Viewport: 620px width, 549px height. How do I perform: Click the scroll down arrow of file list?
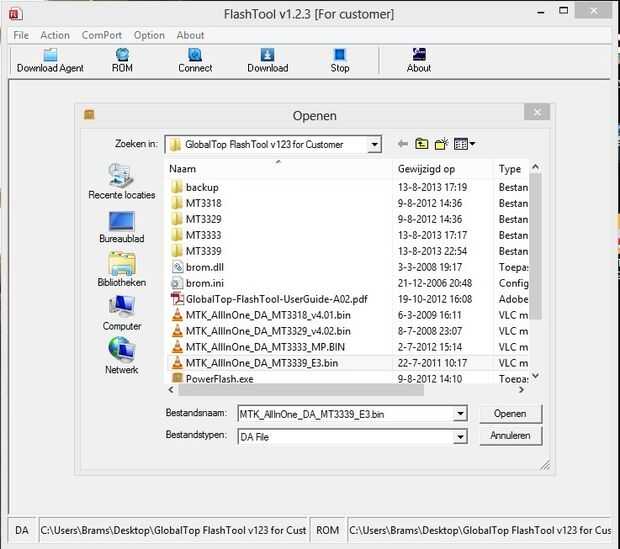tap(535, 376)
